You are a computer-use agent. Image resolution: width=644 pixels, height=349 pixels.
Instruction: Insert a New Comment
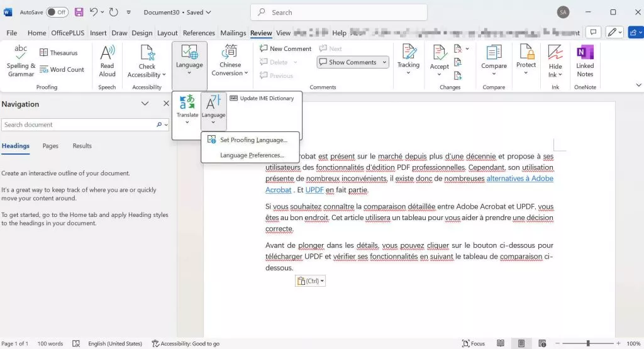pos(286,48)
